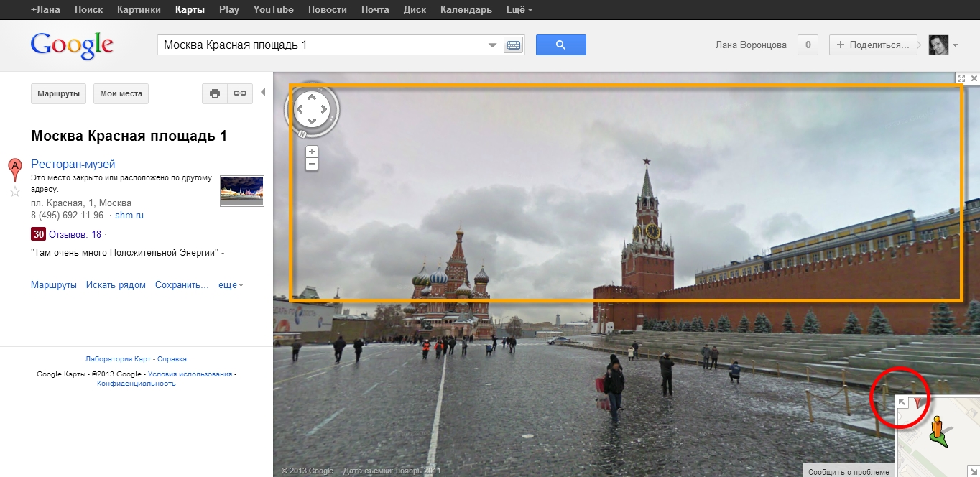
Task: Open the account avatar photo
Action: (x=938, y=45)
